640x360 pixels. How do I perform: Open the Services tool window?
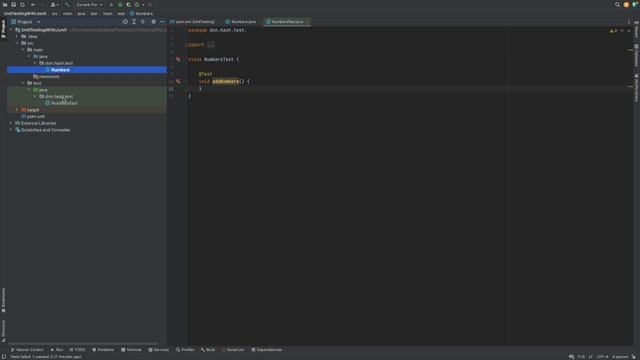pyautogui.click(x=158, y=350)
